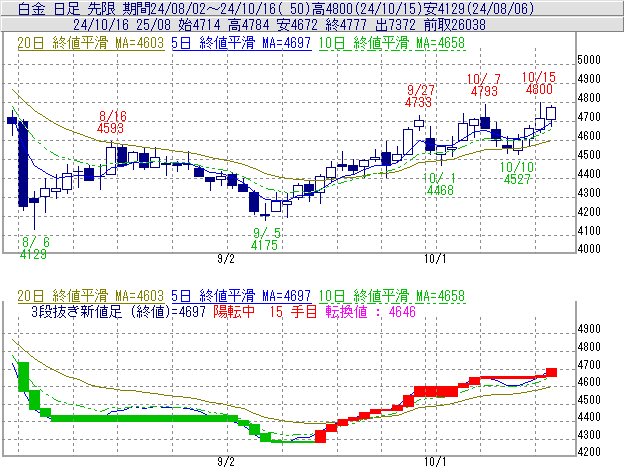Click the 4200 price axis label on lower chart
Screen dimensions: 624x475
coord(589,452)
